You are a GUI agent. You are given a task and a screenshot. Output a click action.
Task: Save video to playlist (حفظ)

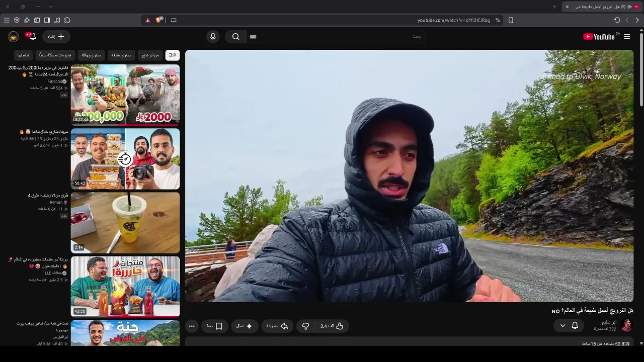[x=214, y=326]
